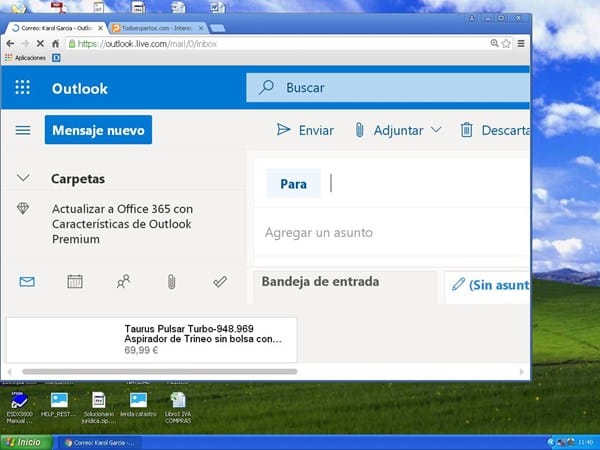The width and height of the screenshot is (600, 450).
Task: Bookmark this page with the star
Action: (506, 43)
